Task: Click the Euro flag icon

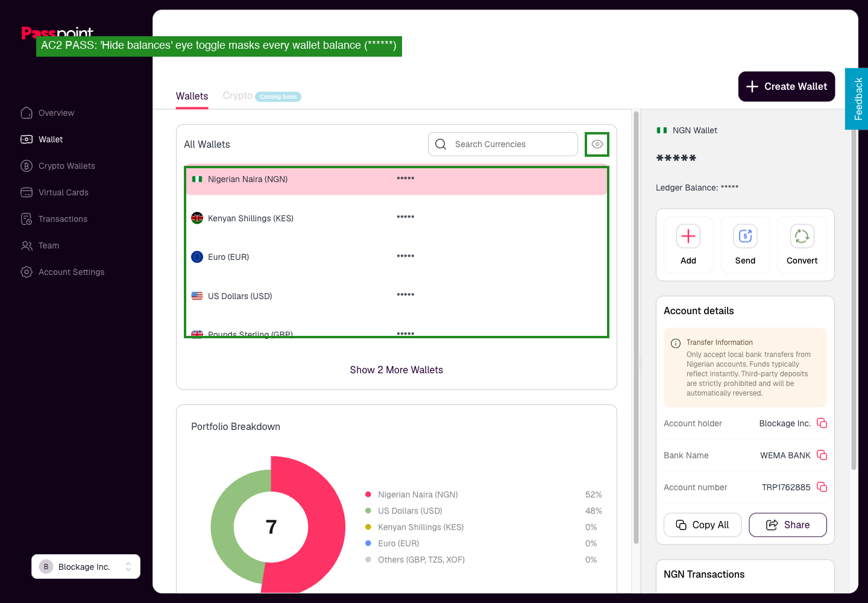Action: pyautogui.click(x=197, y=257)
